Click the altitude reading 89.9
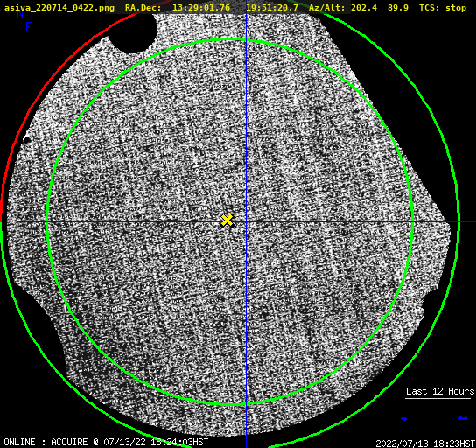This screenshot has height=448, width=476. click(398, 8)
